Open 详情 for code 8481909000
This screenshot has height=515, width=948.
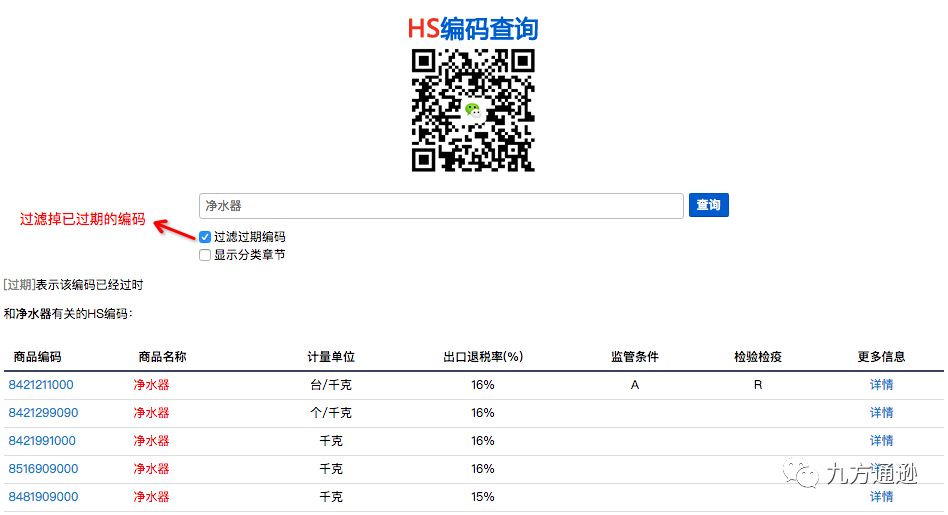tap(881, 497)
